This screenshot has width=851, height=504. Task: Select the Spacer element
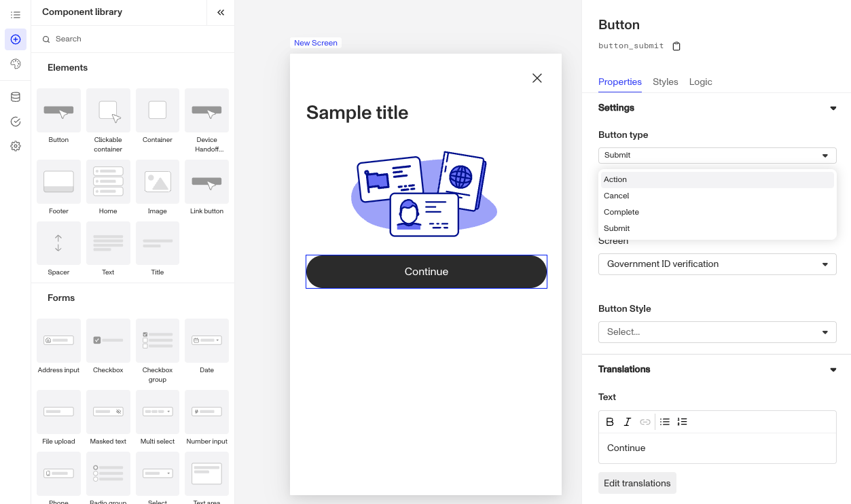pyautogui.click(x=58, y=249)
